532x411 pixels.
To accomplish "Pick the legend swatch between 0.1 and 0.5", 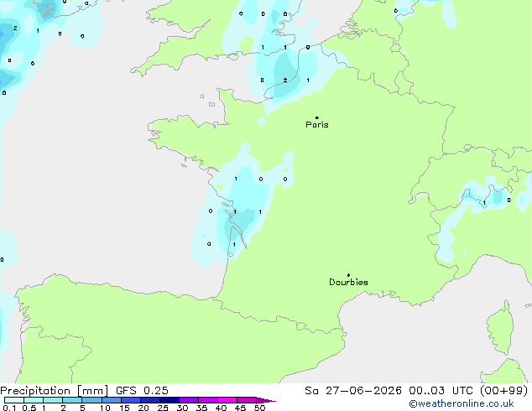I will (x=14, y=400).
